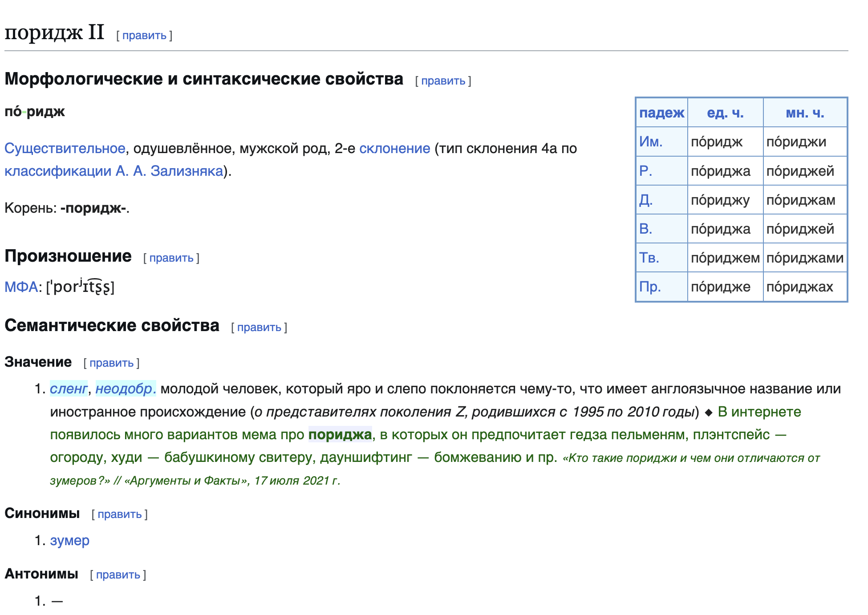Open the synonym 'зумер' link
This screenshot has height=615, width=868.
pos(69,541)
